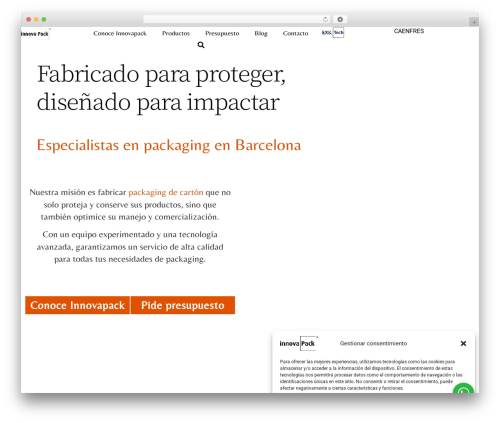The image size is (500, 423).
Task: Select the CAENFRES language switcher
Action: coord(409,31)
